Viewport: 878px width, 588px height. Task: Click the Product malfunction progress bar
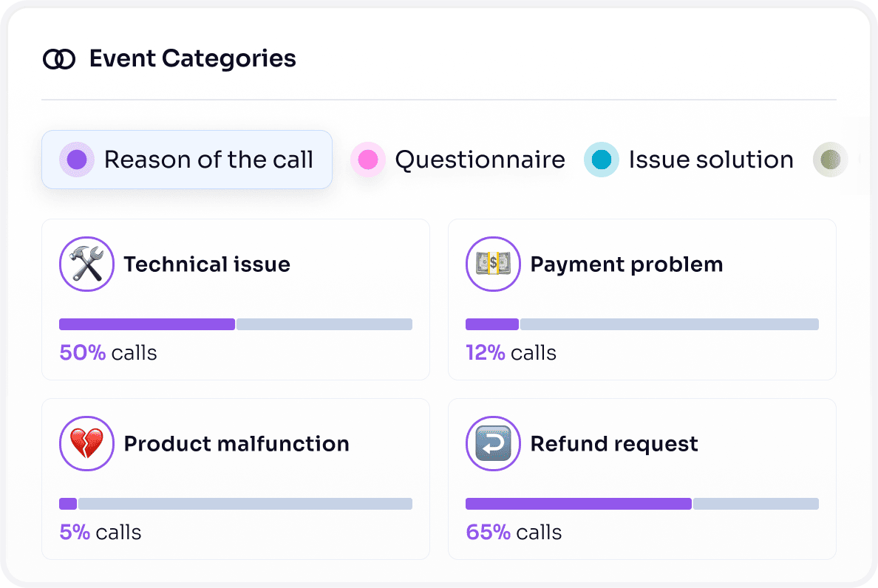(x=236, y=504)
